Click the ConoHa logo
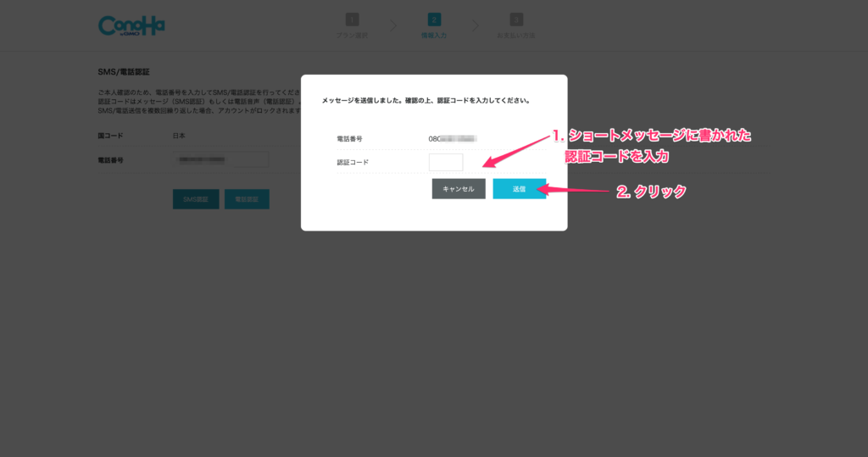This screenshot has height=457, width=868. pos(131,26)
